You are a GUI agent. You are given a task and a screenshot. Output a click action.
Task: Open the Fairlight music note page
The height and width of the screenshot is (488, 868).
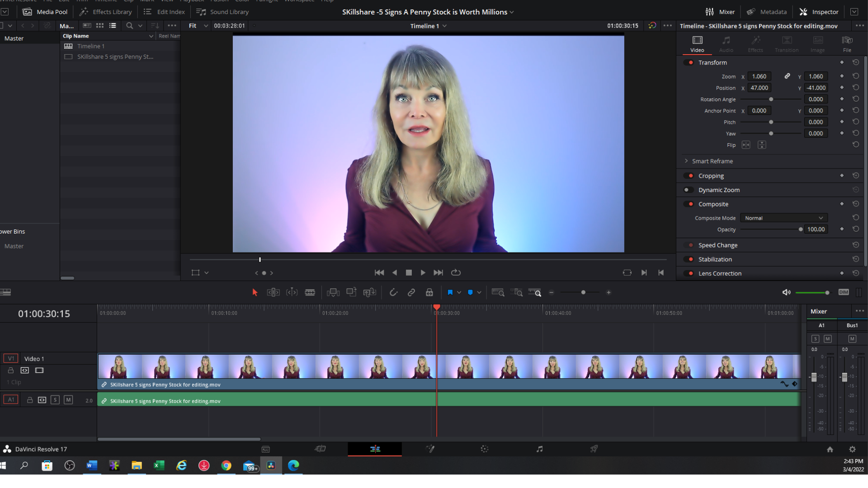coord(539,449)
